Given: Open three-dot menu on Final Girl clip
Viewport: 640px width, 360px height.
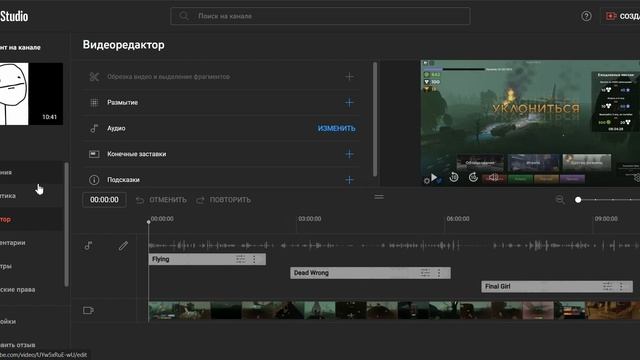Looking at the screenshot, I should [621, 286].
